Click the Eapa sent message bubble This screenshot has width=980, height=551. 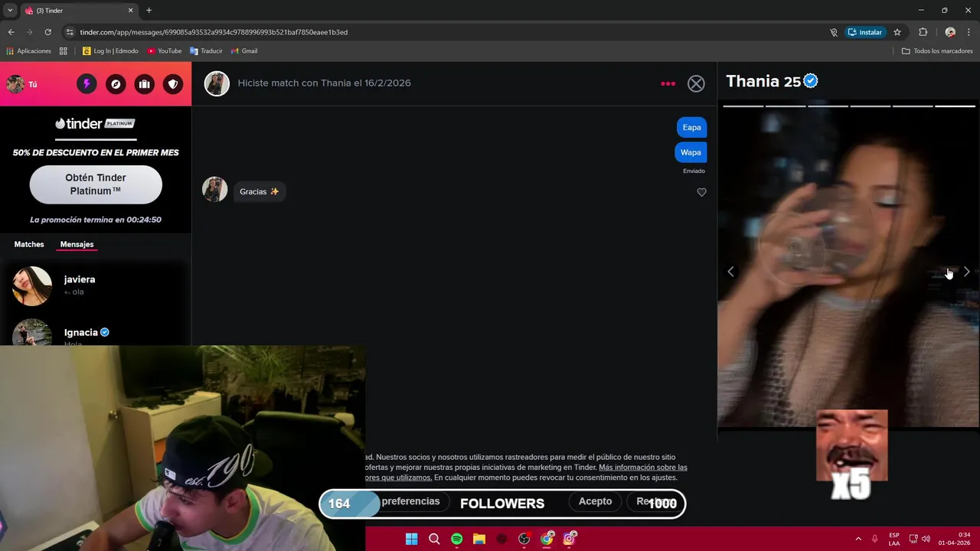(x=691, y=128)
